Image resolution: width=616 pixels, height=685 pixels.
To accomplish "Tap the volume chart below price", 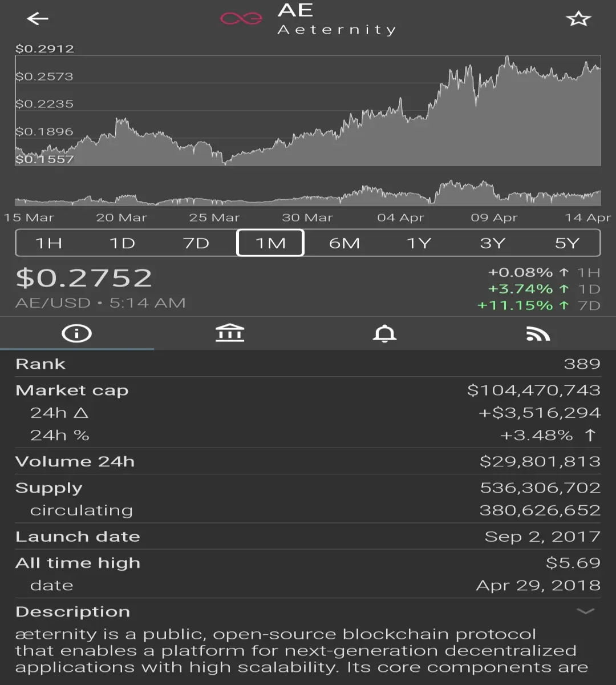I will 308,194.
